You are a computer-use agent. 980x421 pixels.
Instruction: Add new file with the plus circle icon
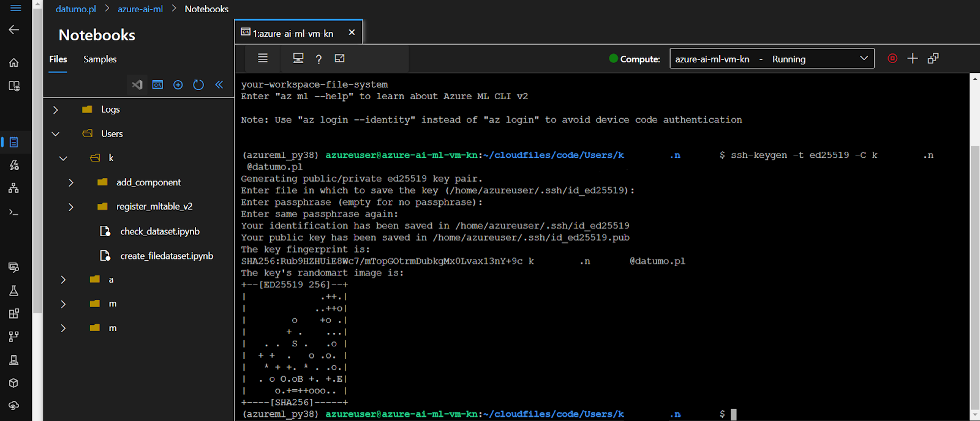point(178,84)
